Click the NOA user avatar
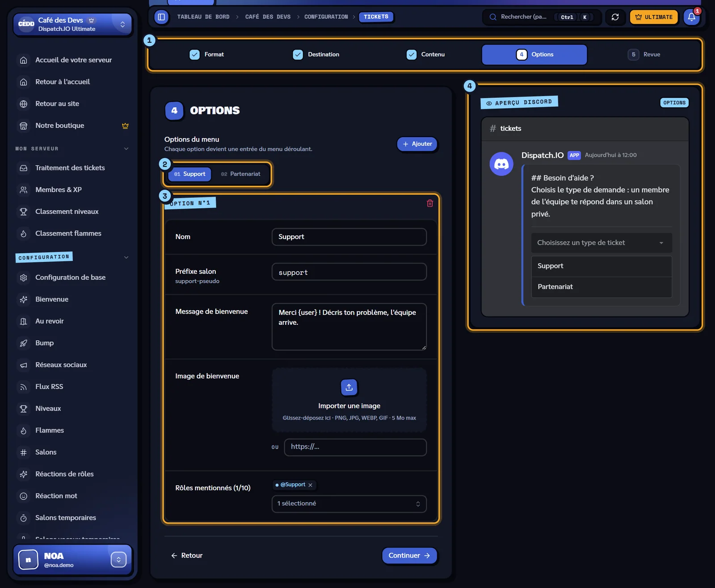Screen dimensions: 715x588 (28, 559)
